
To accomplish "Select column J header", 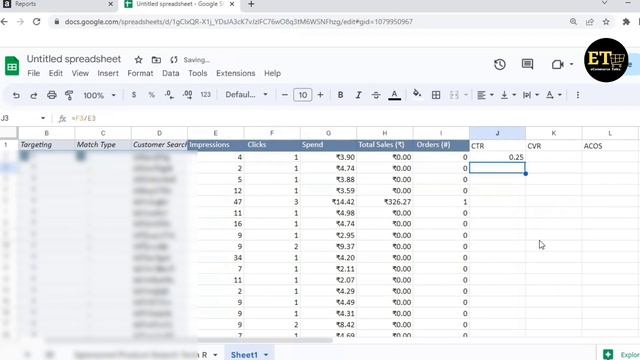I will pyautogui.click(x=497, y=133).
